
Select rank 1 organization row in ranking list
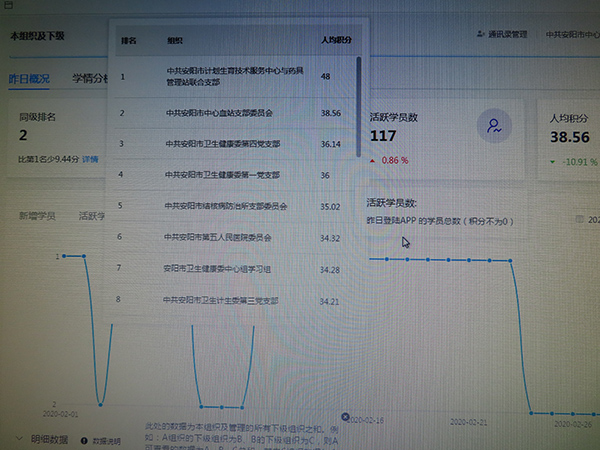pyautogui.click(x=235, y=77)
